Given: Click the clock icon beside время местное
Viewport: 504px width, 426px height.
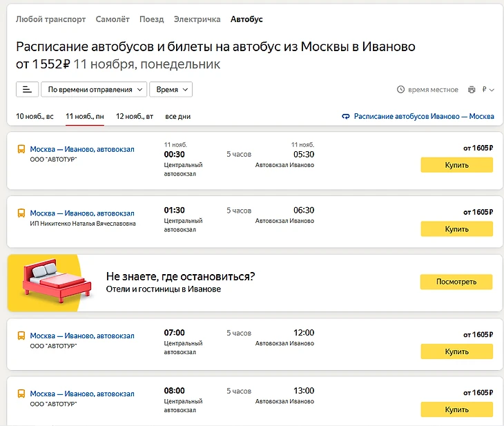Looking at the screenshot, I should 400,90.
